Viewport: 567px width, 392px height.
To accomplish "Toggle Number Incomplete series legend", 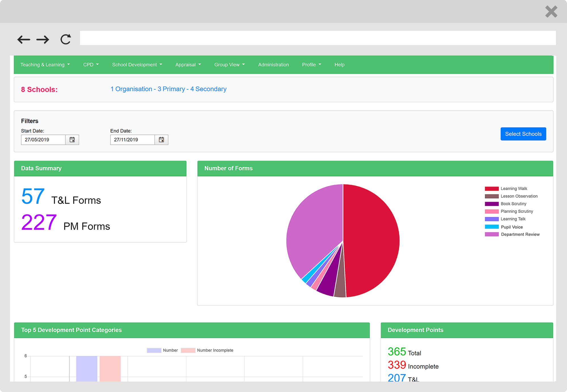I will (x=188, y=350).
